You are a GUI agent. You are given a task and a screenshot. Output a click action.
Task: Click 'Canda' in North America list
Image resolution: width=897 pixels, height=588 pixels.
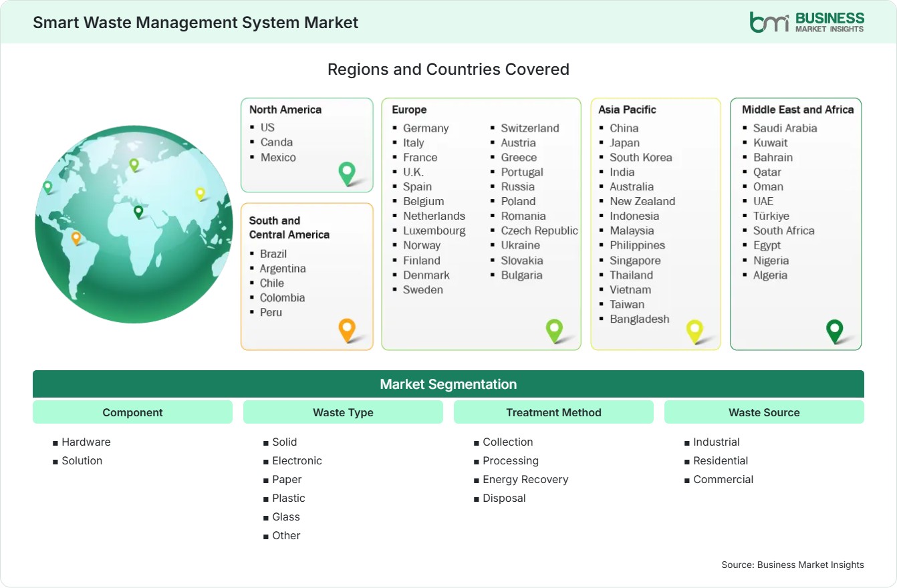[277, 142]
